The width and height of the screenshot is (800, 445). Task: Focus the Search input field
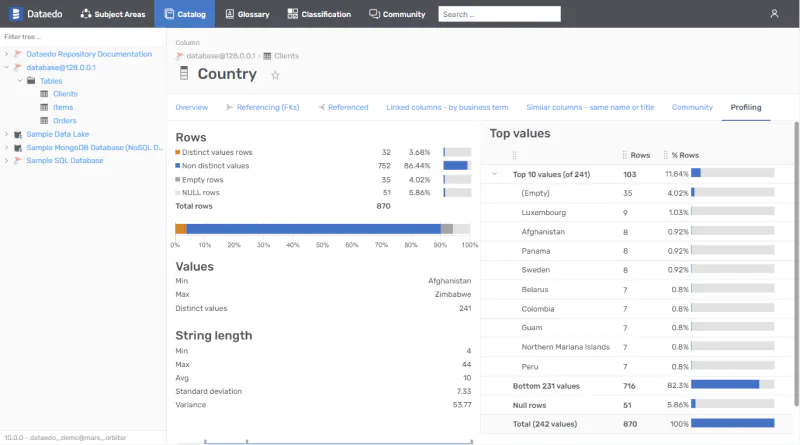click(499, 14)
